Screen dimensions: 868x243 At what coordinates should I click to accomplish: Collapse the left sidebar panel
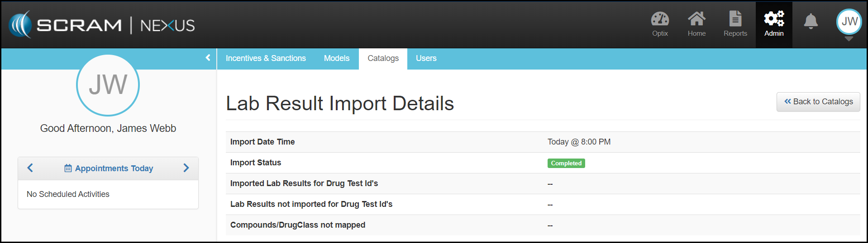point(208,58)
